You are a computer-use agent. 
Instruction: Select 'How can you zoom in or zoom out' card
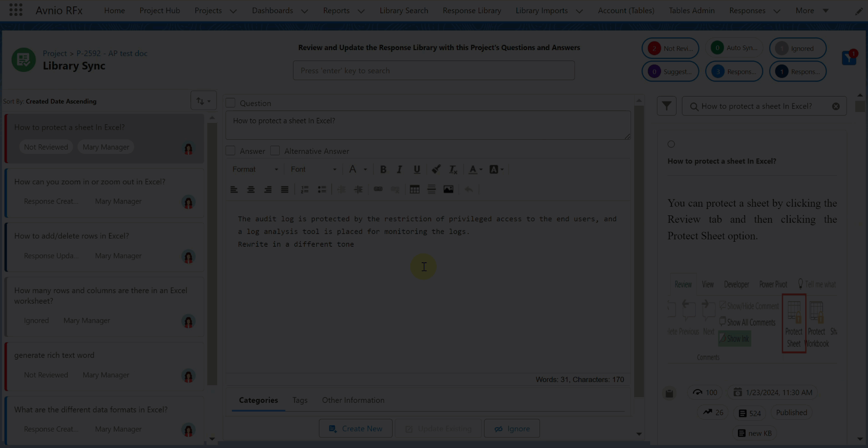pyautogui.click(x=104, y=192)
